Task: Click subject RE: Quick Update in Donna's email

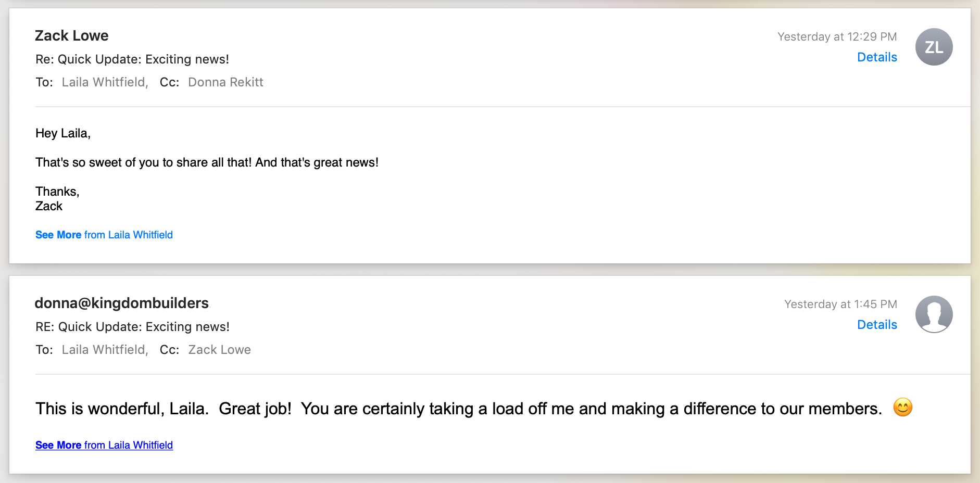Action: pyautogui.click(x=132, y=327)
